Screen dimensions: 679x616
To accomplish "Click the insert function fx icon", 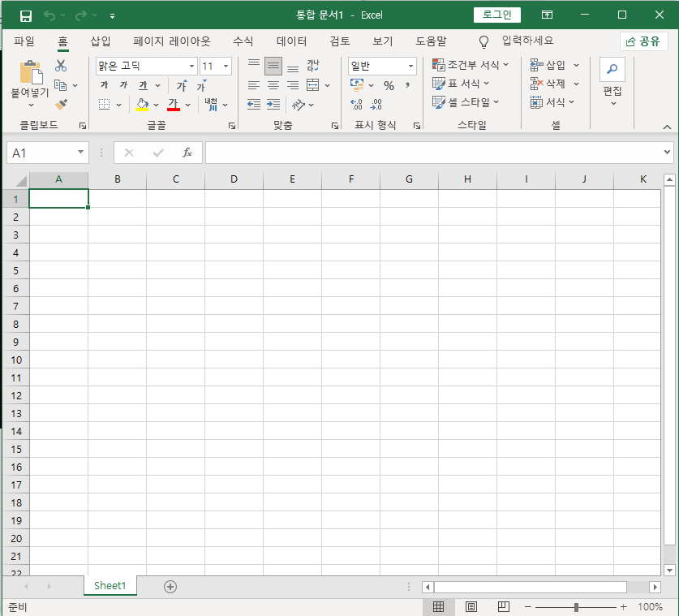I will (187, 153).
